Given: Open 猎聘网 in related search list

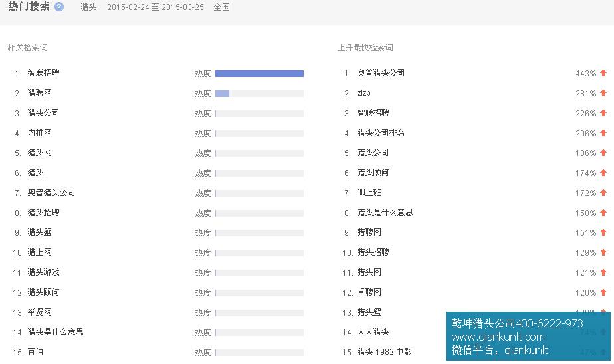Looking at the screenshot, I should pos(39,93).
